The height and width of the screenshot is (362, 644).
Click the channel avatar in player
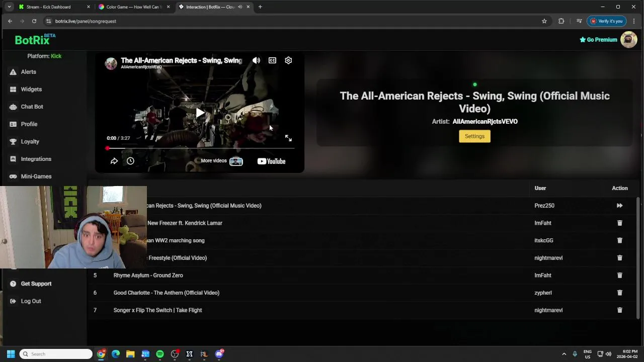click(111, 63)
